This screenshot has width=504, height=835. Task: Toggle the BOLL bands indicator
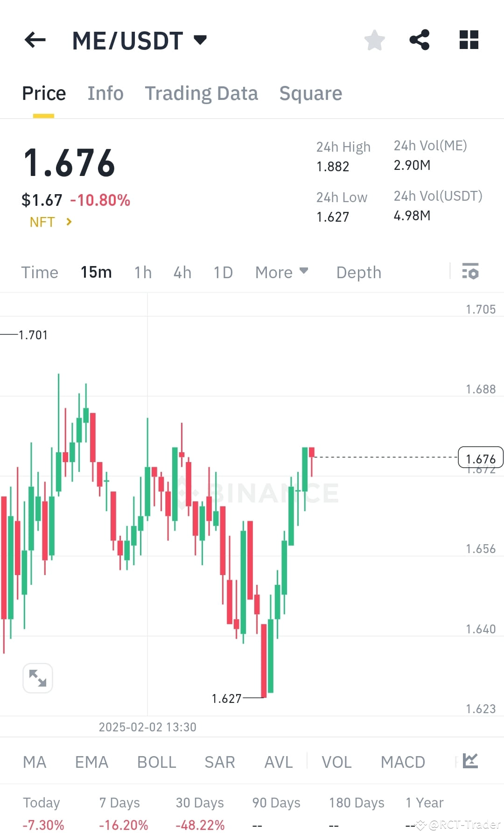156,761
